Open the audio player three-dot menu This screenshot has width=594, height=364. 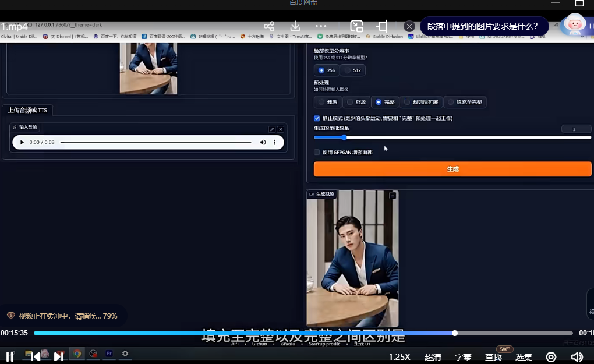coord(275,143)
